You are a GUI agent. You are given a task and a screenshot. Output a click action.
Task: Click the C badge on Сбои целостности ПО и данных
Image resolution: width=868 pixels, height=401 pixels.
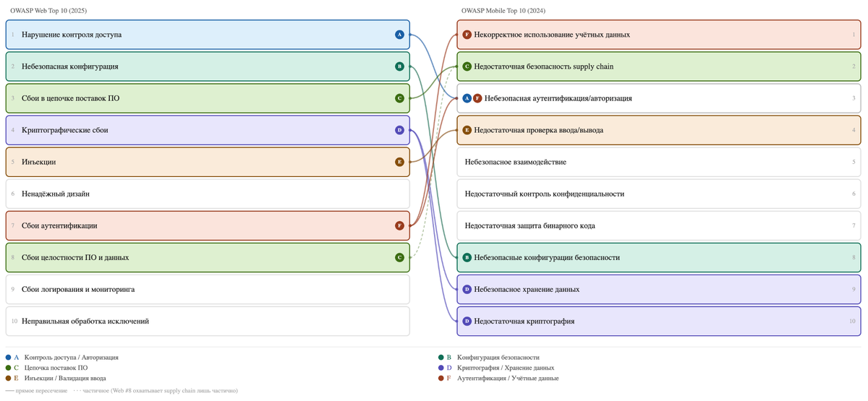(x=399, y=257)
